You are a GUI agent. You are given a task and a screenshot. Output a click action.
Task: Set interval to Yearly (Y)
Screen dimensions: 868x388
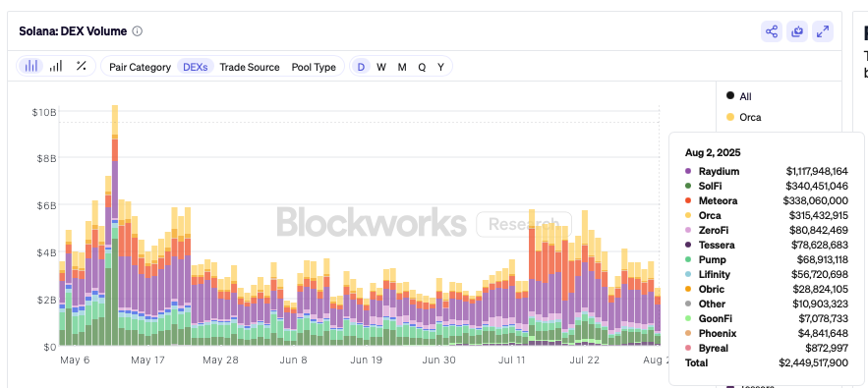440,67
